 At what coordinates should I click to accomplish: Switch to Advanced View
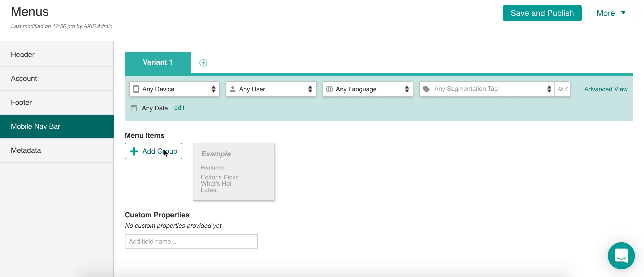606,89
